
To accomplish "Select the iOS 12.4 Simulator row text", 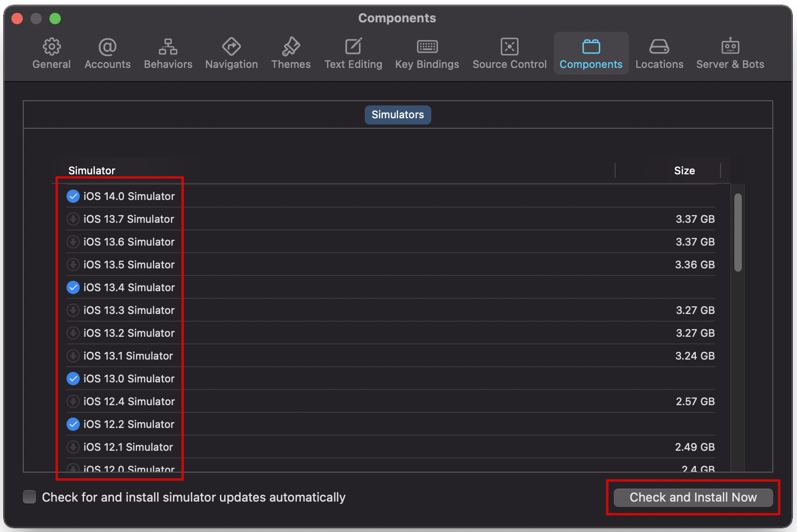I will [x=129, y=401].
